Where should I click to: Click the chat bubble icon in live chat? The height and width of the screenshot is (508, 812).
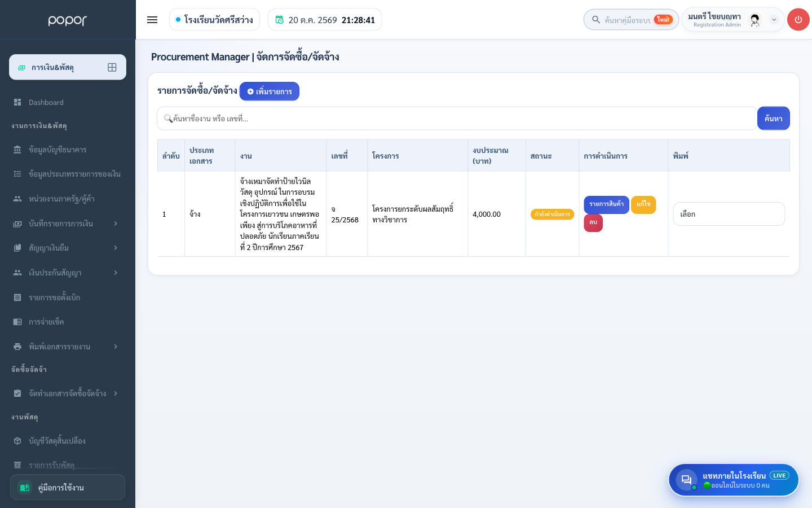(x=686, y=480)
